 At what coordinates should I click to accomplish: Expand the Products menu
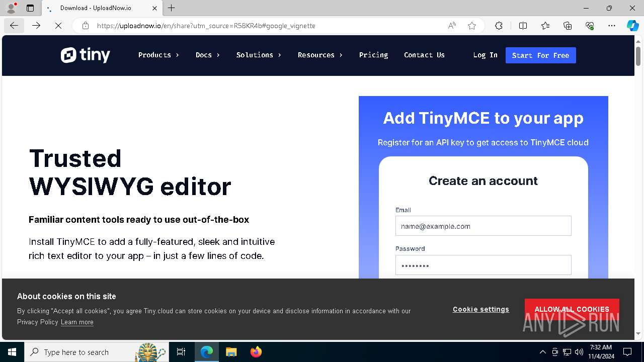pos(158,55)
